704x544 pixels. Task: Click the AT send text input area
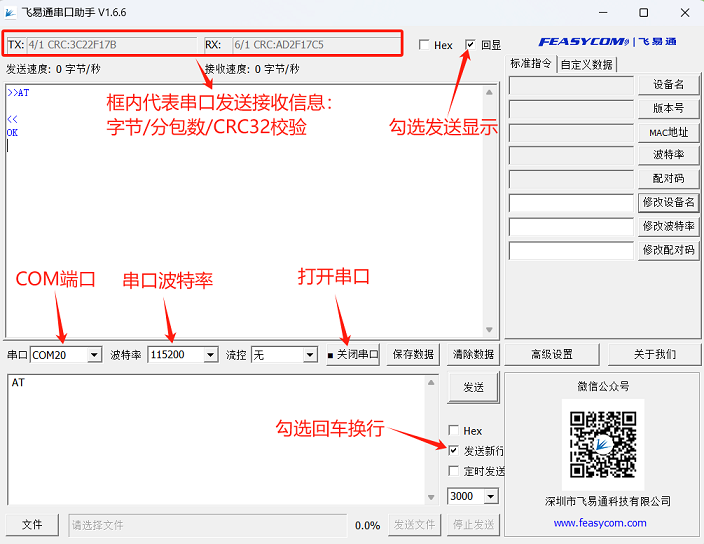coord(220,440)
